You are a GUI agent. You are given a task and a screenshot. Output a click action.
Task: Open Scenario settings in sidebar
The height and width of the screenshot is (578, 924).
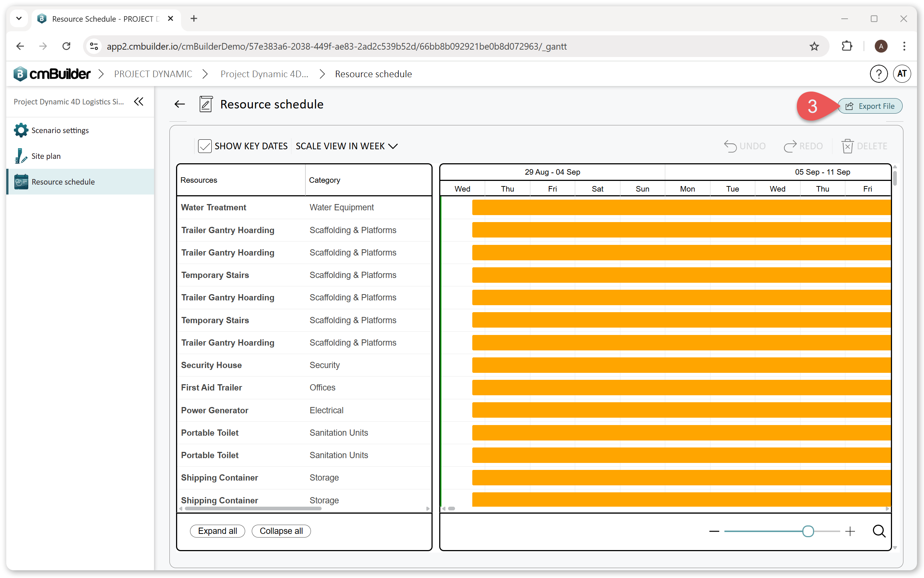(x=80, y=131)
